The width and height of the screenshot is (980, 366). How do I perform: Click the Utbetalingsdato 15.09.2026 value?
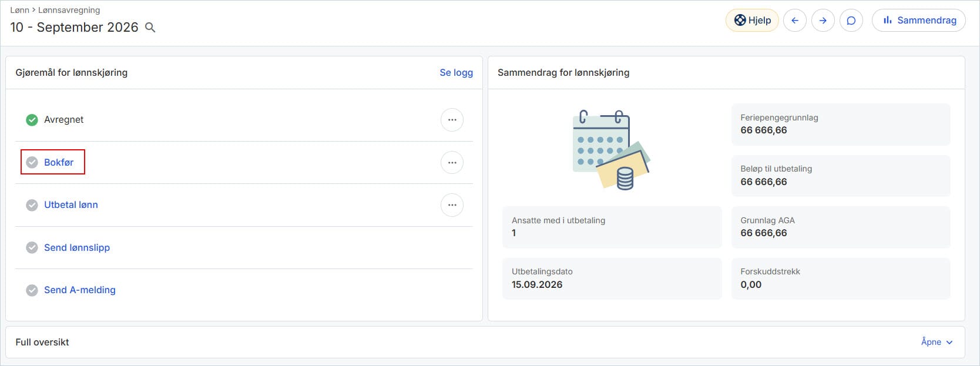click(537, 285)
